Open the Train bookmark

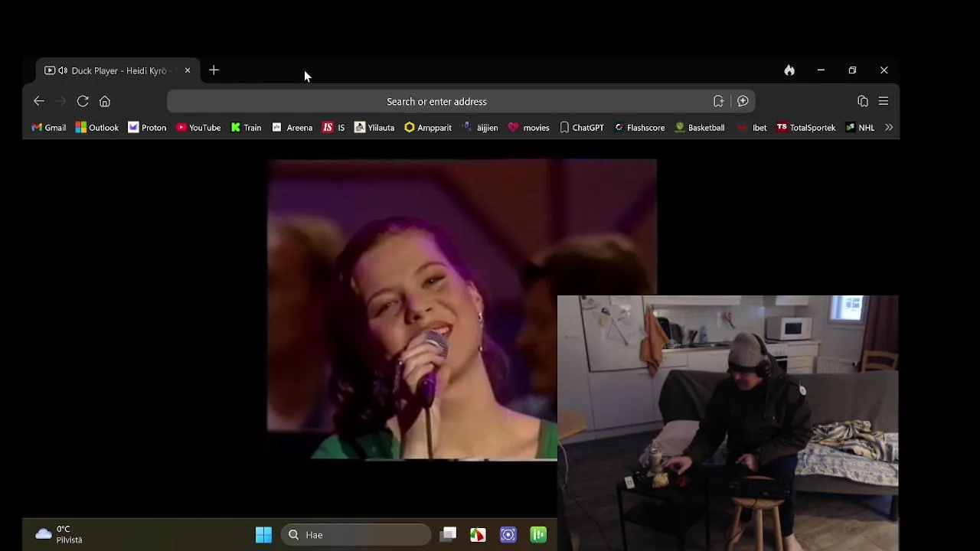click(x=246, y=128)
